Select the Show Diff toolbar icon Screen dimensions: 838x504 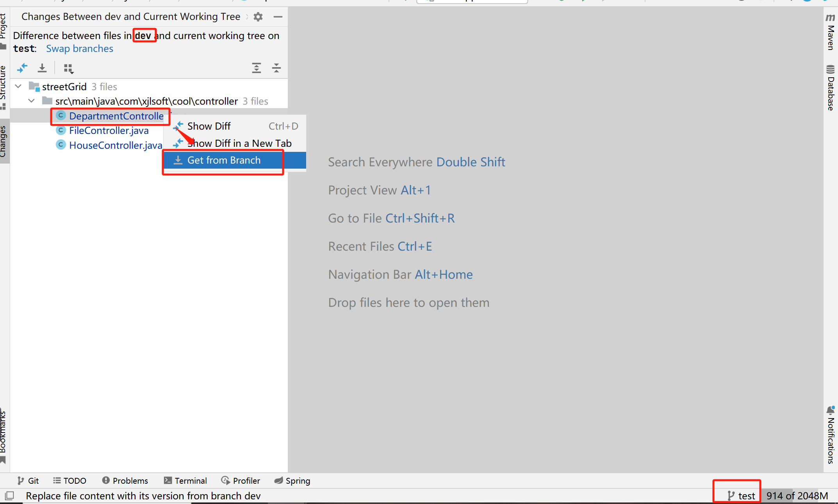pos(22,68)
